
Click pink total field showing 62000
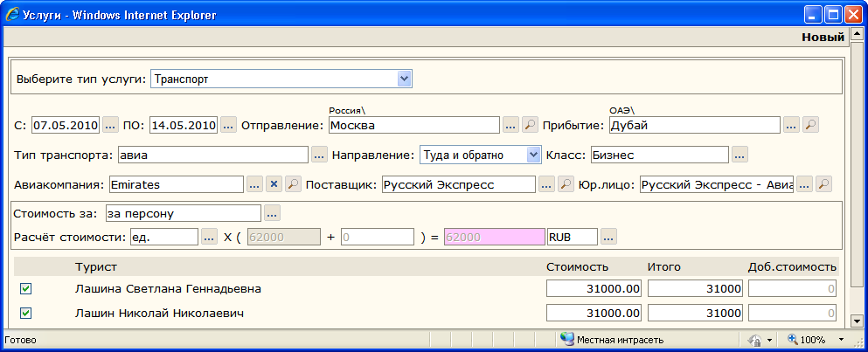click(x=495, y=237)
